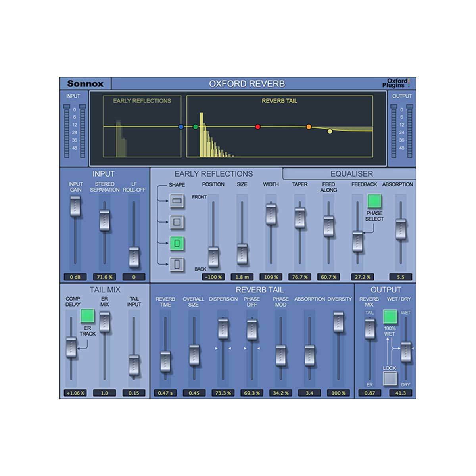
Task: Click the yellow node on the reverb tail curve
Action: tap(330, 131)
